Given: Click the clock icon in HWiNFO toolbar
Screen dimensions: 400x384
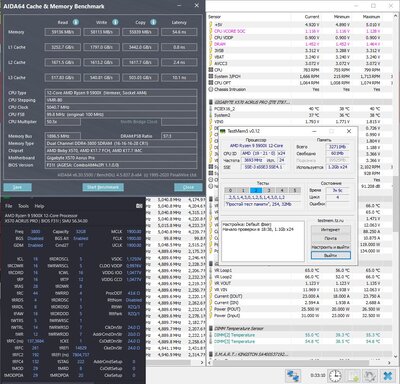Looking at the screenshot, I should tap(335, 376).
